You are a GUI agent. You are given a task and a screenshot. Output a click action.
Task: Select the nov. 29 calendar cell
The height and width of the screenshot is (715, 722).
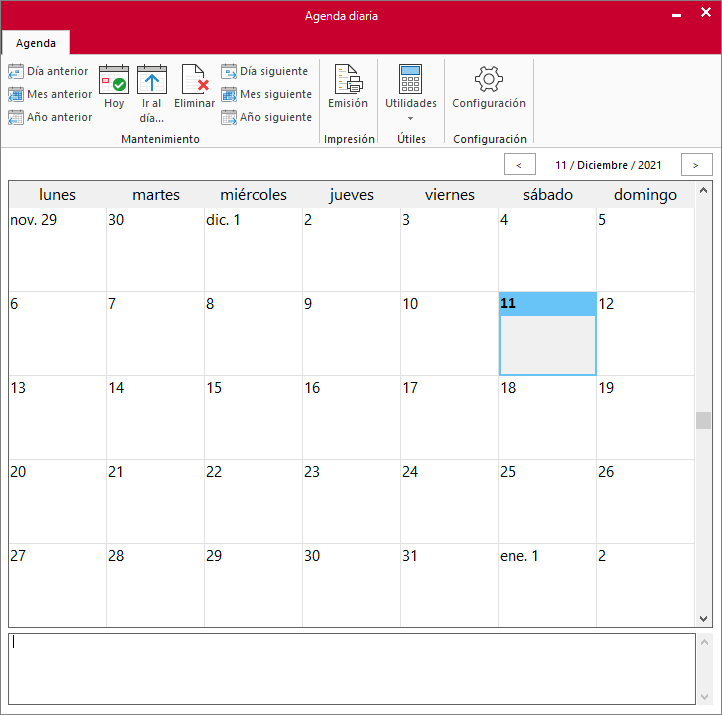(x=58, y=250)
